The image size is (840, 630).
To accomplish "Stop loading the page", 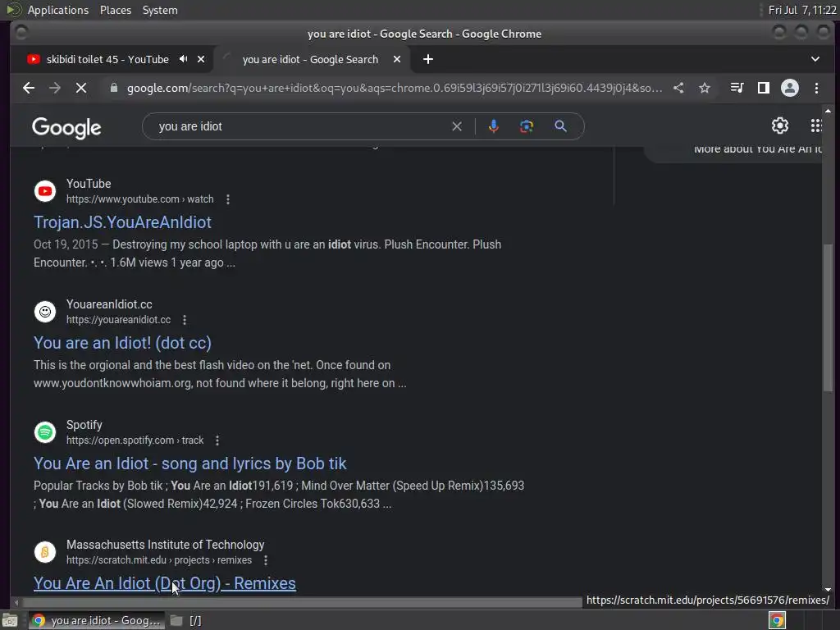I will (x=81, y=88).
